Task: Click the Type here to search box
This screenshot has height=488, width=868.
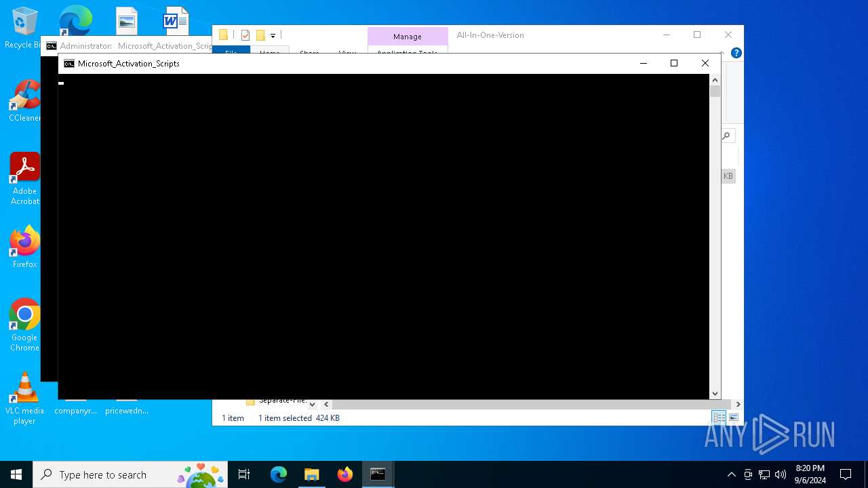Action: pos(131,474)
